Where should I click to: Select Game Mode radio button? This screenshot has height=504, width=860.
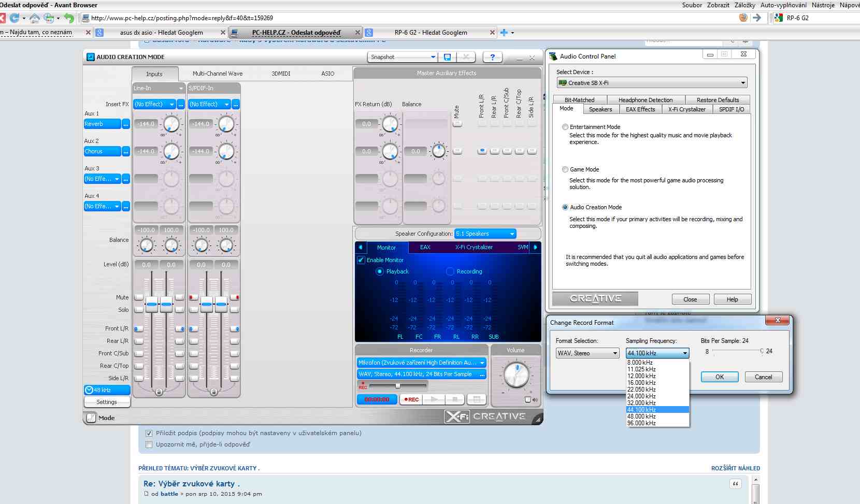pos(565,169)
